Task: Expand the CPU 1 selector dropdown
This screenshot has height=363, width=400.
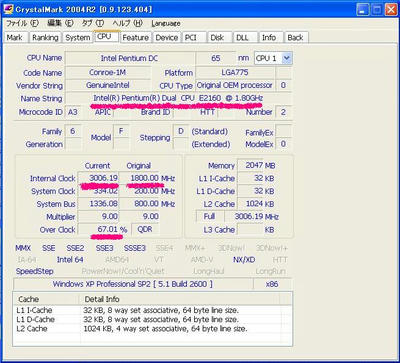Action: click(x=286, y=58)
